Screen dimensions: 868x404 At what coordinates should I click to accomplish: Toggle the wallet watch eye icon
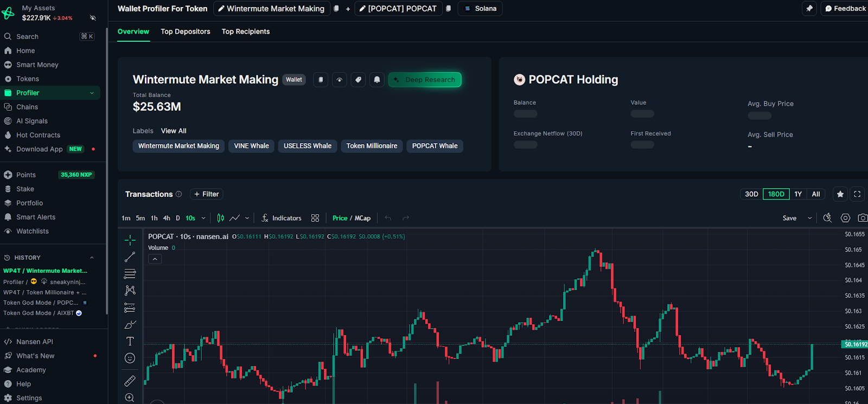[340, 80]
